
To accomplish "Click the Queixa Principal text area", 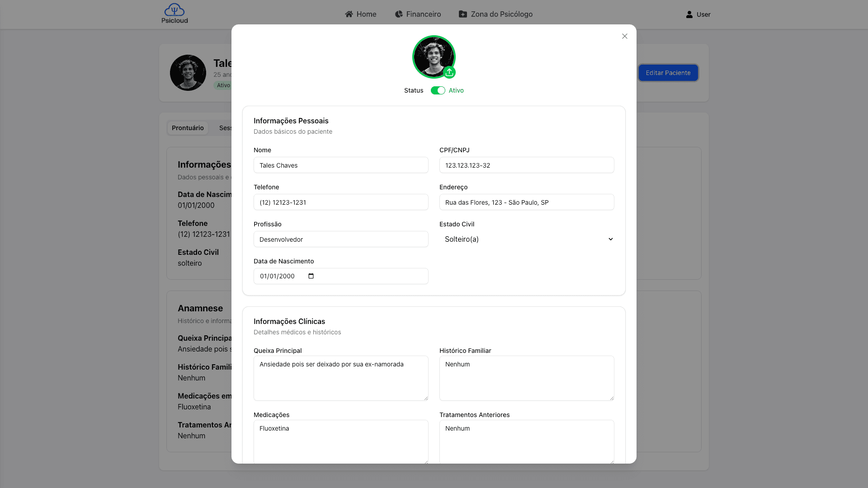I will click(x=341, y=378).
